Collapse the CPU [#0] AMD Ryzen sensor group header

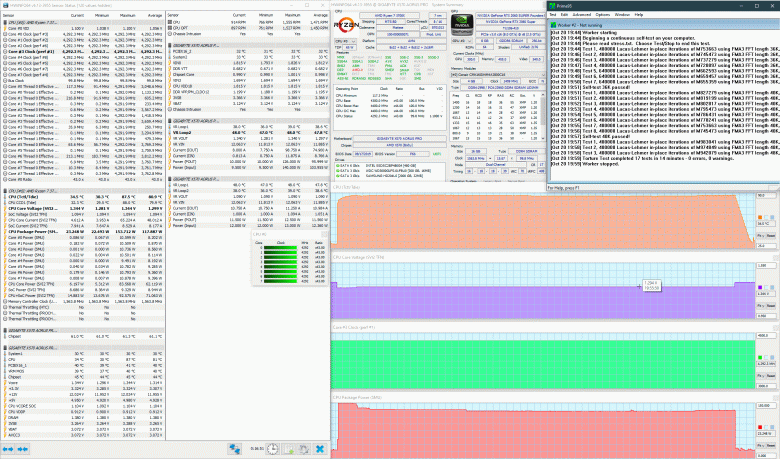pyautogui.click(x=82, y=23)
